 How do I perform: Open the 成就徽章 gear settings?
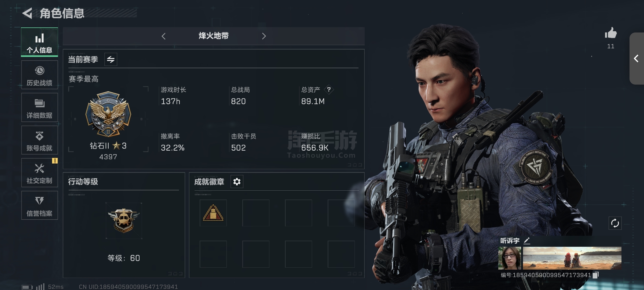tap(237, 182)
